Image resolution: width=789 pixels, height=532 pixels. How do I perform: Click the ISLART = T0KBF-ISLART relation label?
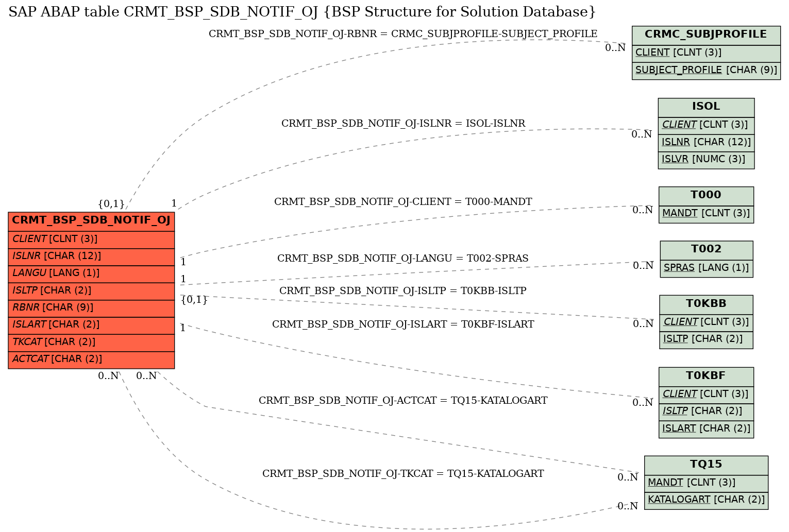pos(403,324)
